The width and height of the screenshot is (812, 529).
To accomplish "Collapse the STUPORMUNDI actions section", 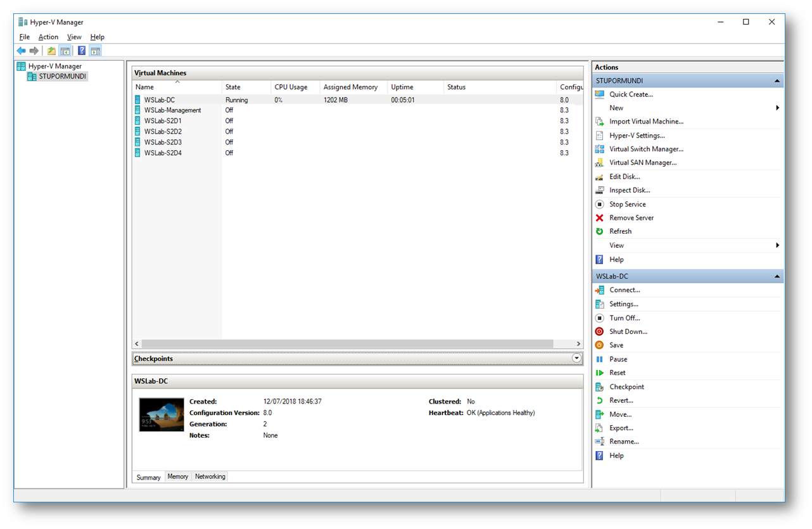I will (777, 81).
